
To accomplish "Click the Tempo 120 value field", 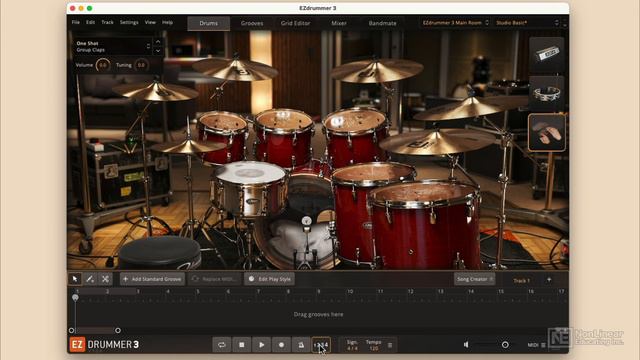I will click(373, 345).
